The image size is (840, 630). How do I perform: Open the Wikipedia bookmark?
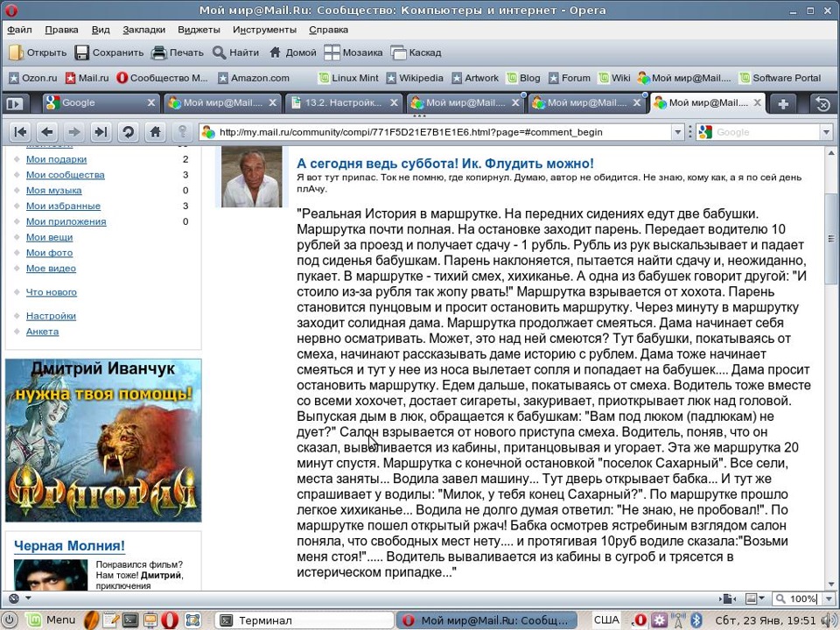click(x=415, y=78)
